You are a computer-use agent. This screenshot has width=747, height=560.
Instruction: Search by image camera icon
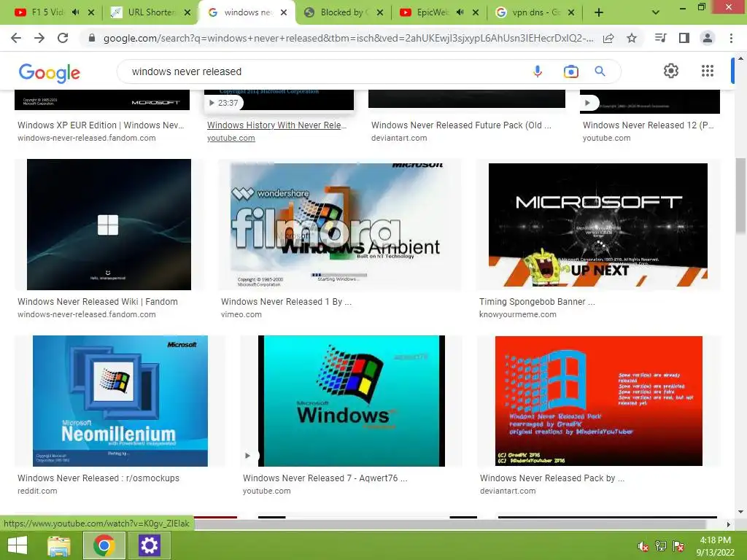coord(570,71)
